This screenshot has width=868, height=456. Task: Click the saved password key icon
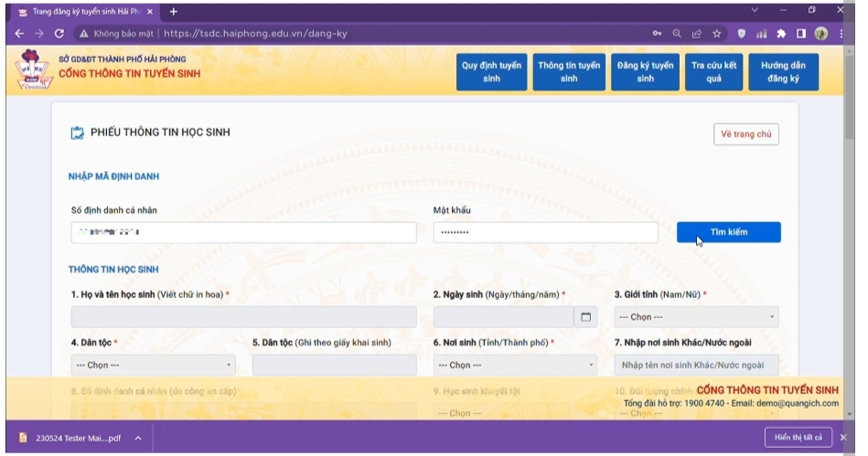[658, 33]
